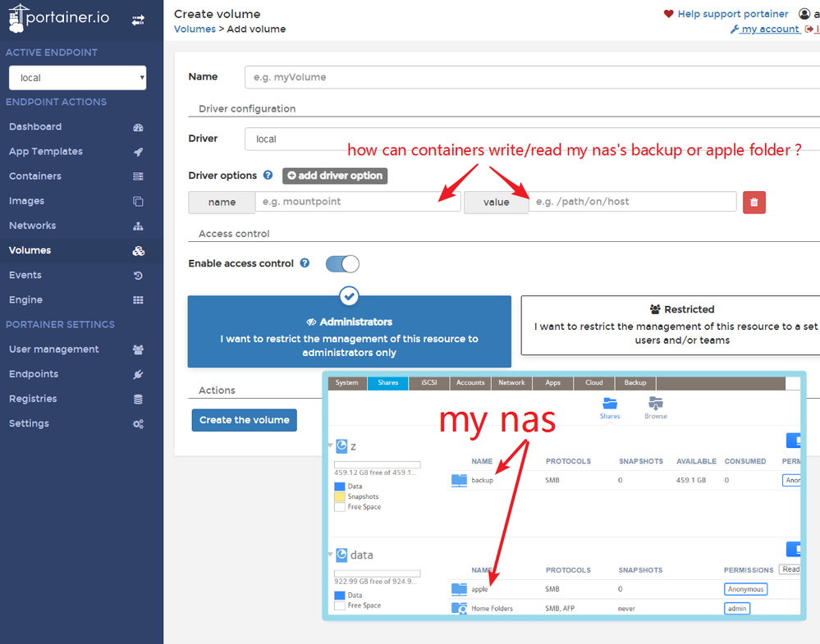
Task: Focus the driver option name field
Action: click(x=358, y=202)
